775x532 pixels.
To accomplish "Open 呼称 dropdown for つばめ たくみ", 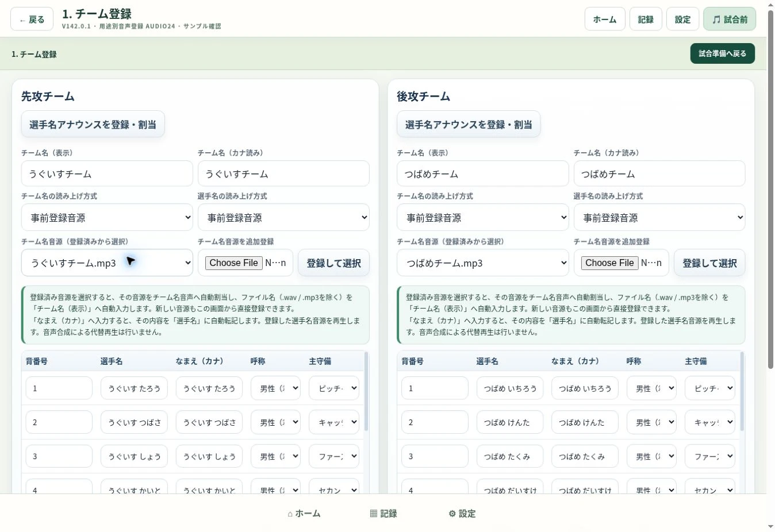I will 651,456.
